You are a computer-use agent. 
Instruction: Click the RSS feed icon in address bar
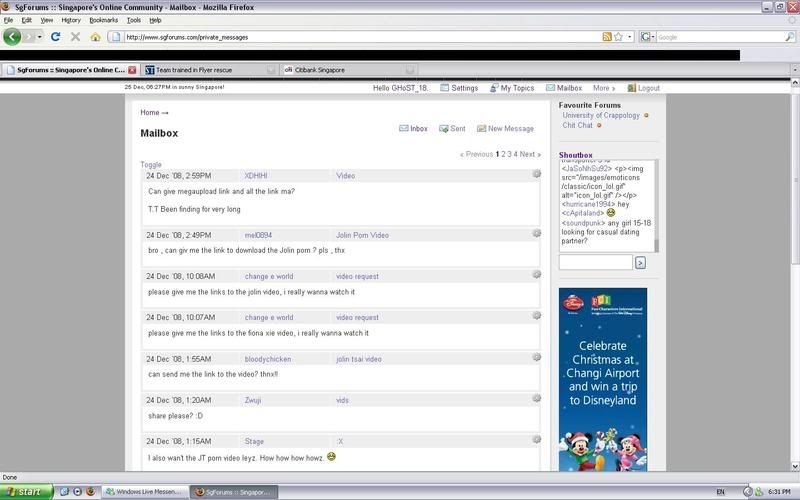tap(607, 37)
